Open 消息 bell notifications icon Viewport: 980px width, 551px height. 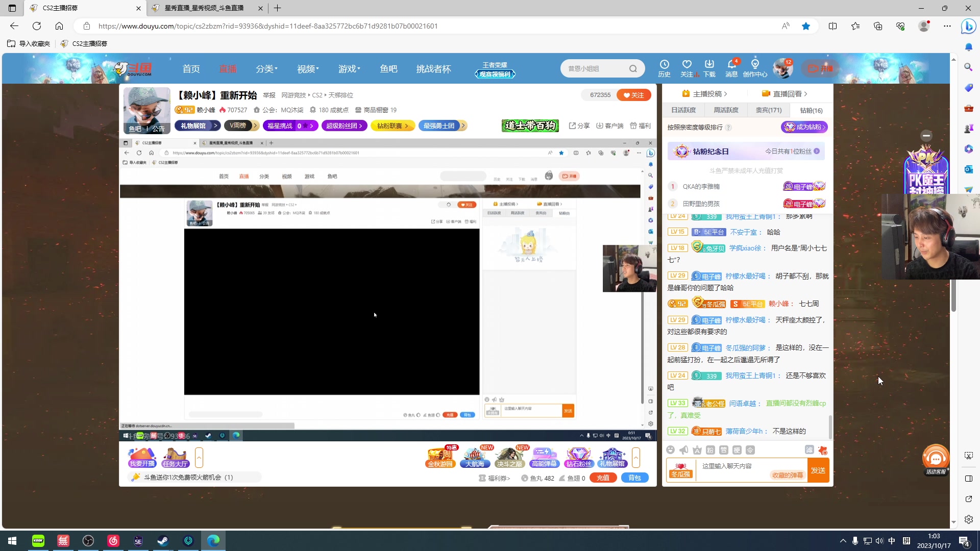pos(732,68)
